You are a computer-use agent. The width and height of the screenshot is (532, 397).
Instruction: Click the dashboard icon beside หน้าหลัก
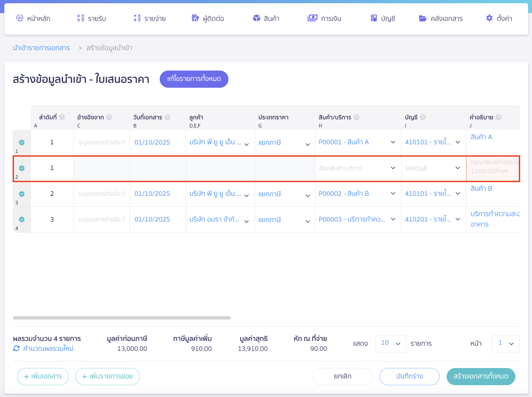click(x=20, y=18)
